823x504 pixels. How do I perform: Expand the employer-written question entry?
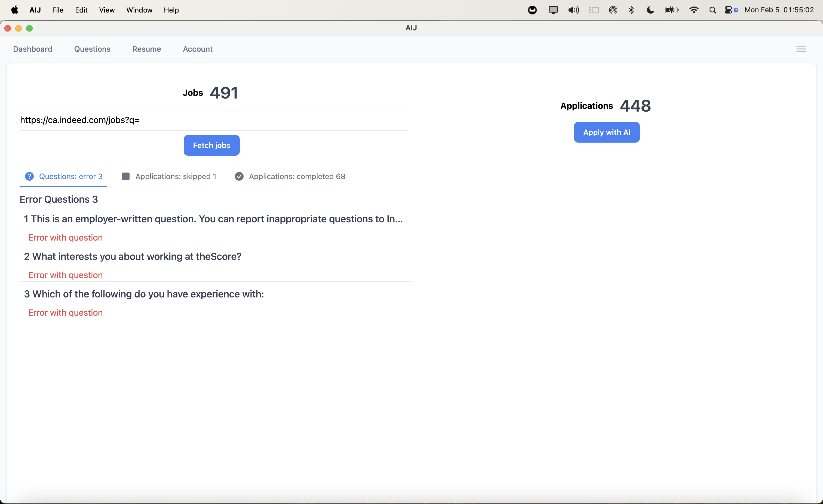[x=213, y=219]
